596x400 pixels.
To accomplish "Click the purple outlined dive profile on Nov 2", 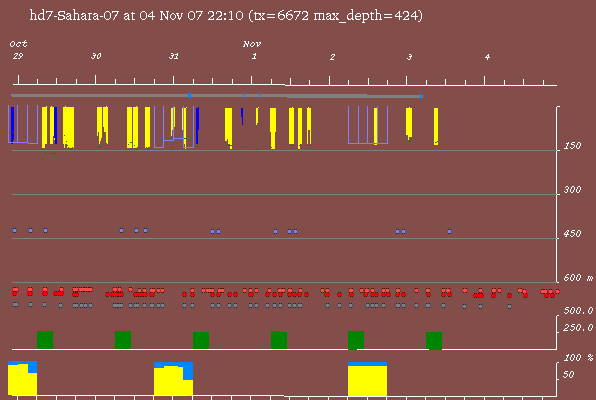I will [368, 125].
